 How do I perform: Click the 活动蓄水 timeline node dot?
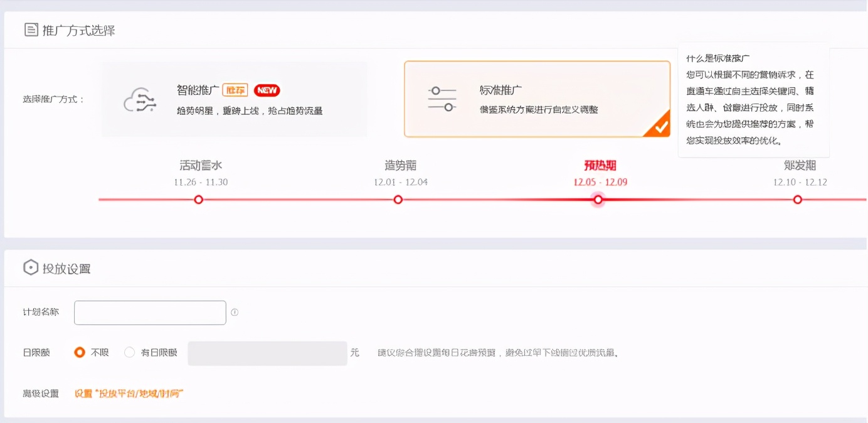(x=198, y=200)
